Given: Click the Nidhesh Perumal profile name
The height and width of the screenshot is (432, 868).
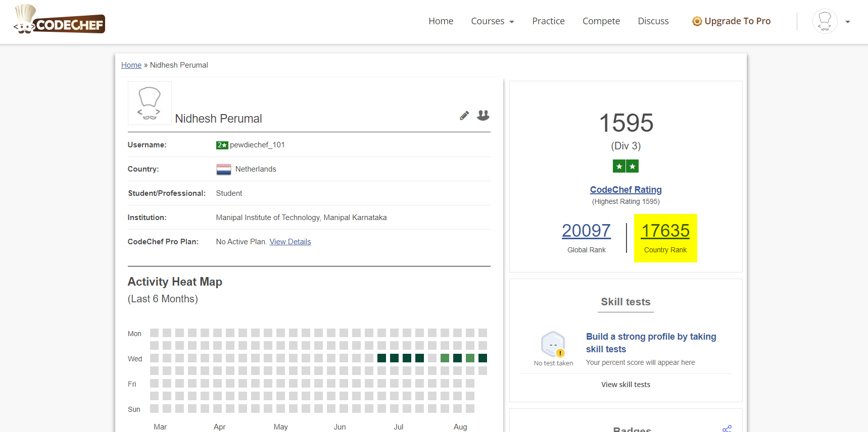Looking at the screenshot, I should pyautogui.click(x=218, y=119).
